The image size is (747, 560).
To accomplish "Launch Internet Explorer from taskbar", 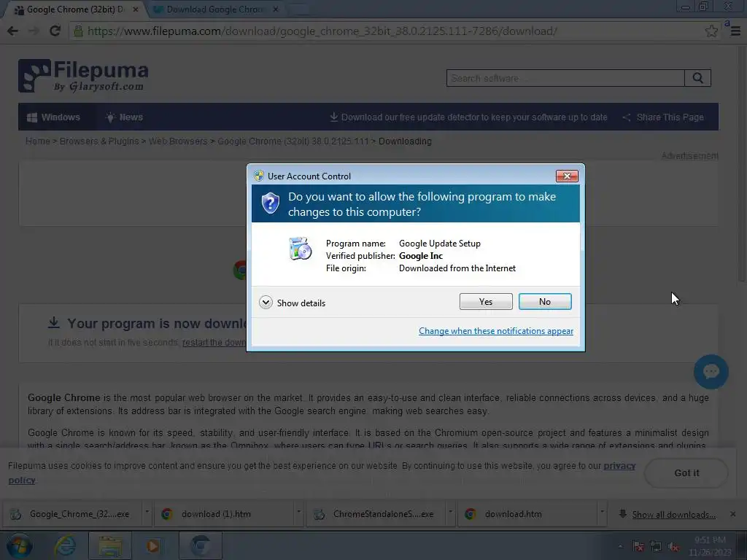I will click(65, 545).
